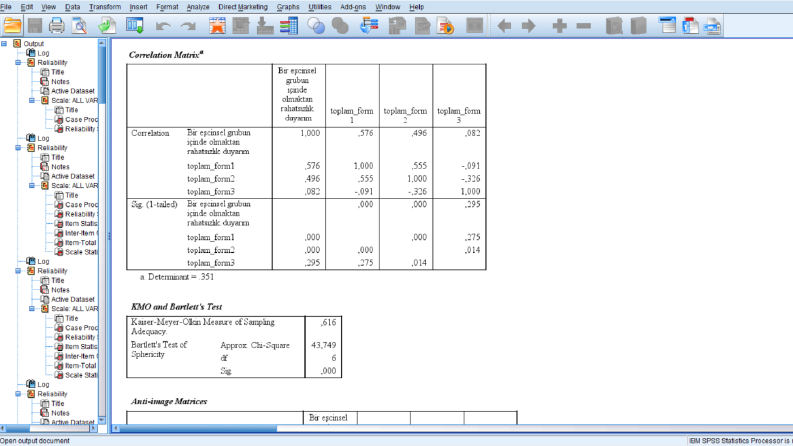Insert a heading via the toolbar icon
Image resolution: width=793 pixels, height=446 pixels.
pos(668,26)
